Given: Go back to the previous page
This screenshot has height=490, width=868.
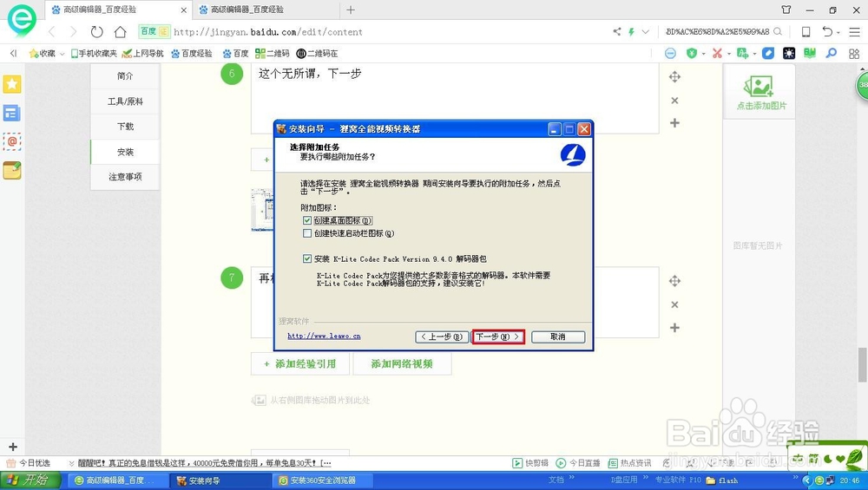Looking at the screenshot, I should pos(53,31).
